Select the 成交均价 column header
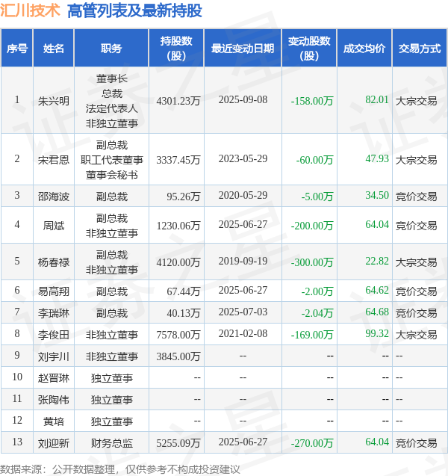The width and height of the screenshot is (448, 476). [x=364, y=49]
